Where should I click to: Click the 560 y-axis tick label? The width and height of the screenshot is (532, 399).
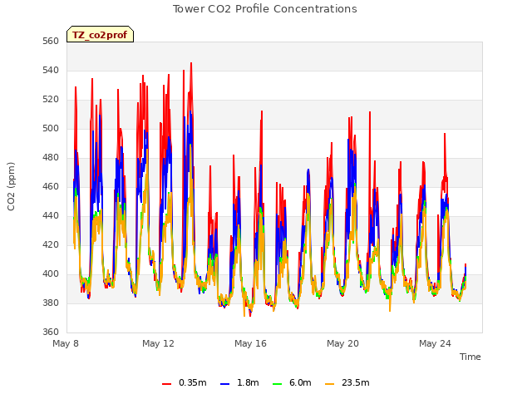[x=51, y=42]
